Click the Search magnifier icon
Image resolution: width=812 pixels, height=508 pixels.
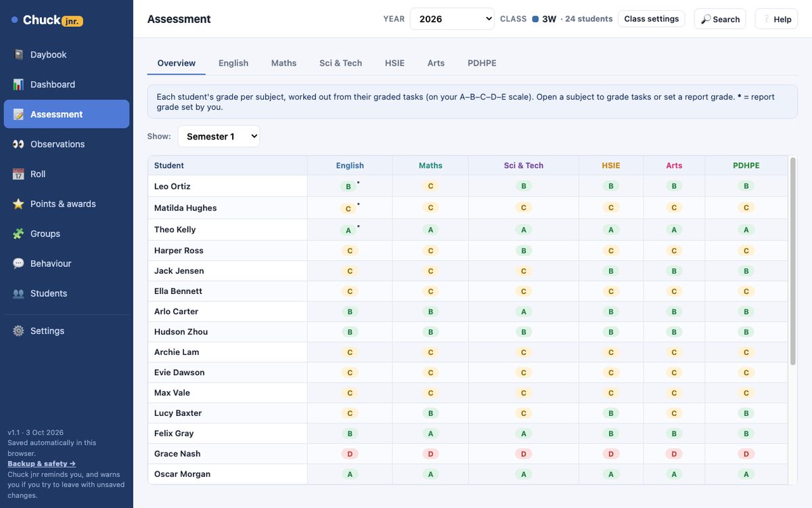706,20
